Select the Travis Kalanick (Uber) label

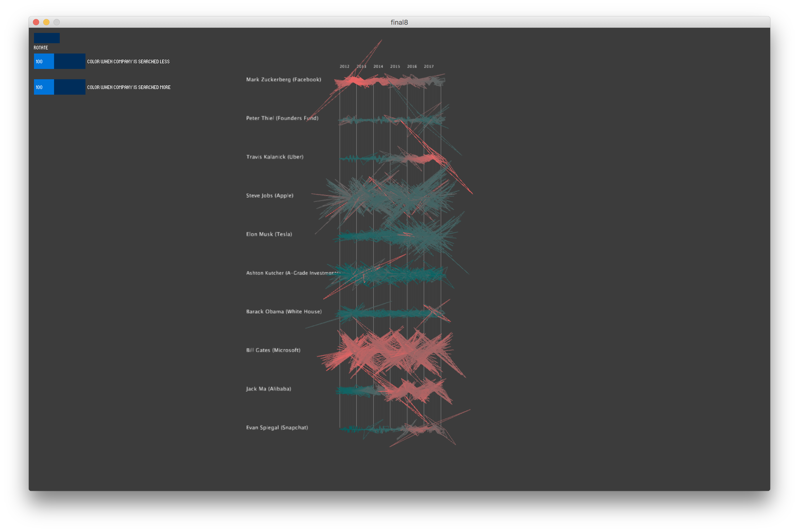coord(275,157)
